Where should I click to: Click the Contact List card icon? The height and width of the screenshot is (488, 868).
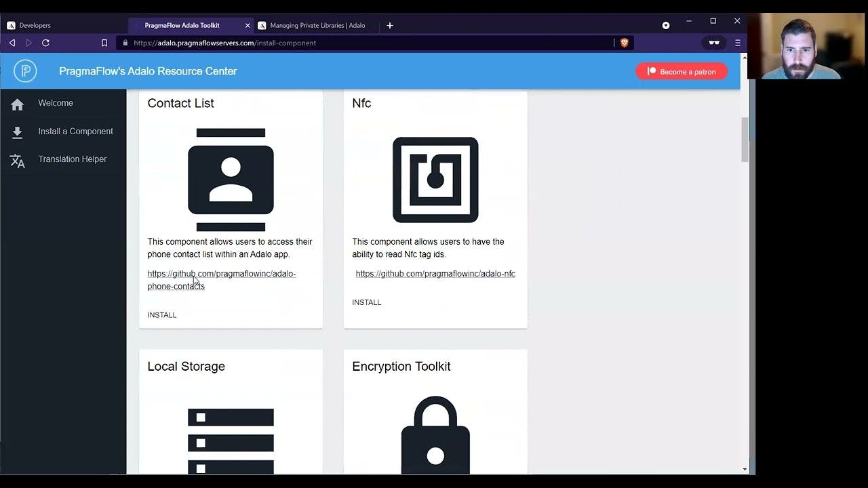tap(231, 180)
